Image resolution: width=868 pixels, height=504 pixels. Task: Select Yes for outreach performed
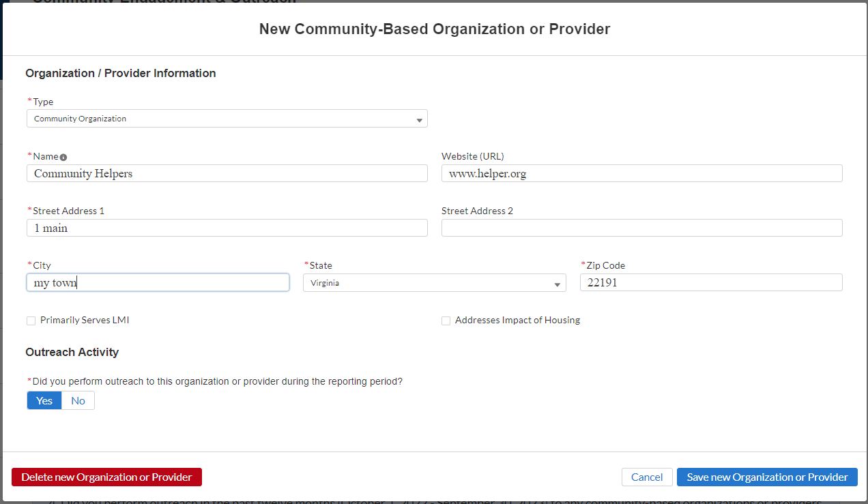click(44, 400)
